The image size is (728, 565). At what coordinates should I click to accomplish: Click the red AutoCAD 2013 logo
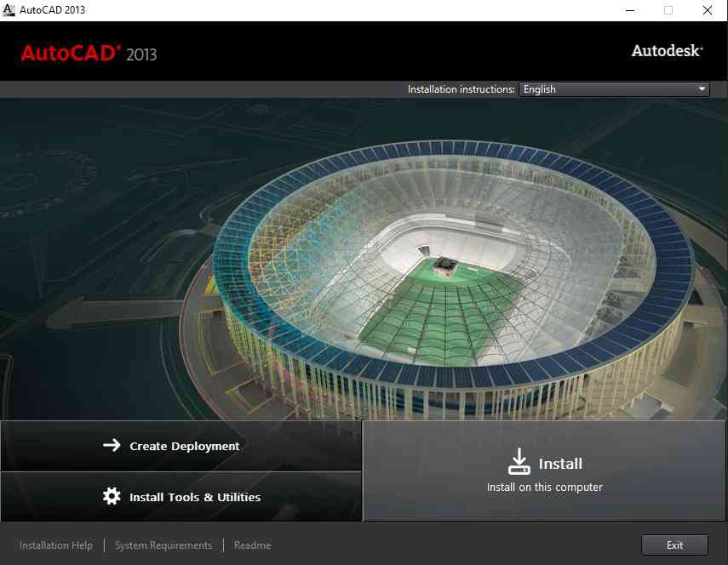(89, 54)
